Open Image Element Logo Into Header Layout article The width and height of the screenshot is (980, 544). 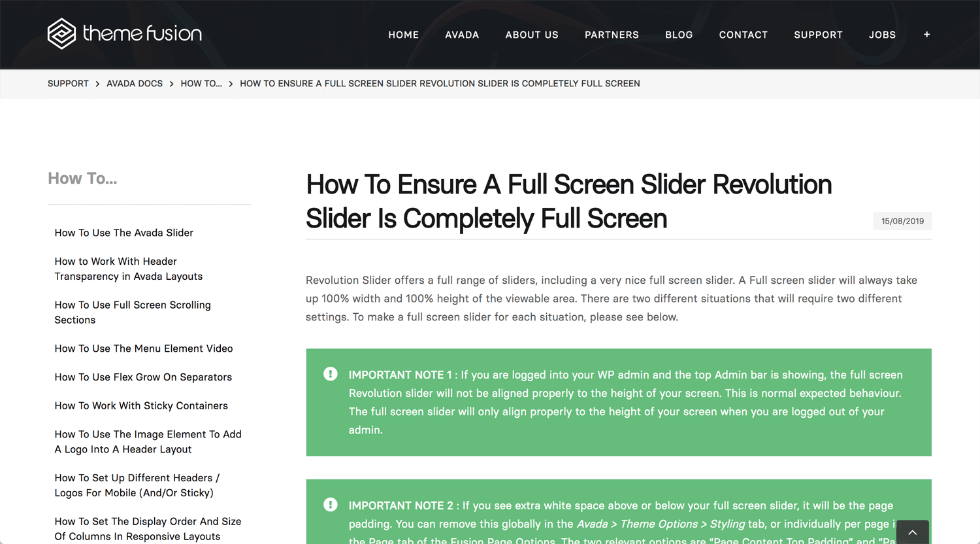pyautogui.click(x=148, y=442)
